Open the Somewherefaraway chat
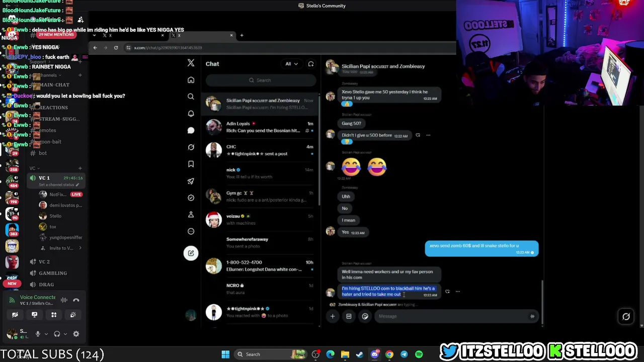This screenshot has width=644, height=362. [259, 242]
